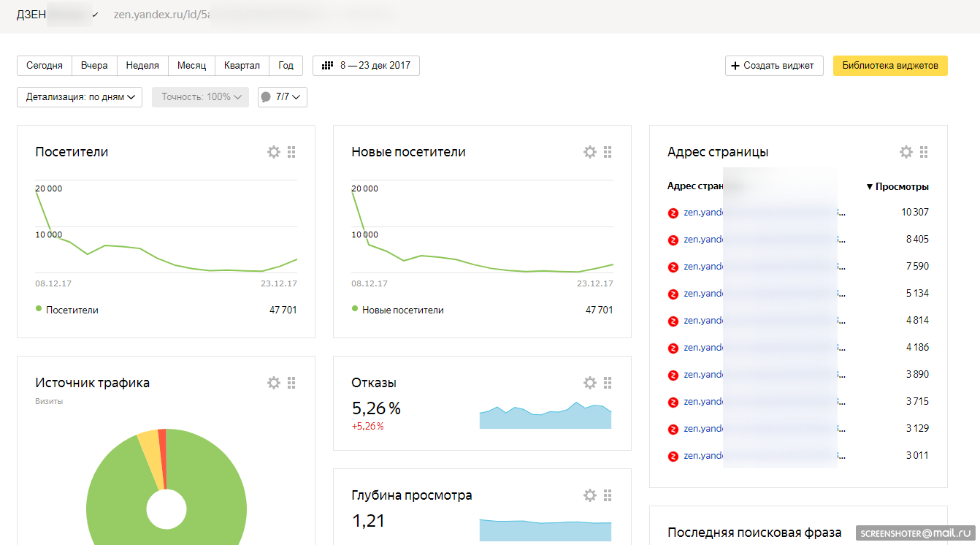Open settings gear of Новые посетители widget

pos(590,152)
